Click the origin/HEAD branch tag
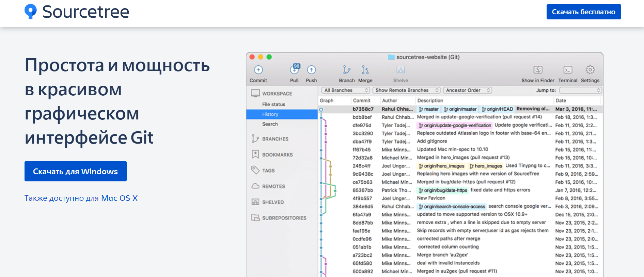644x277 pixels. pos(497,109)
